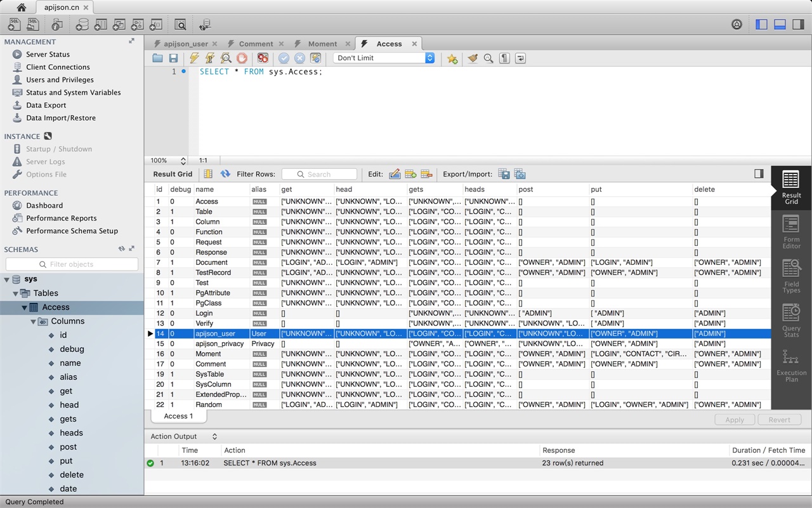Image resolution: width=812 pixels, height=508 pixels.
Task: Open the Query Stats view
Action: point(791,321)
